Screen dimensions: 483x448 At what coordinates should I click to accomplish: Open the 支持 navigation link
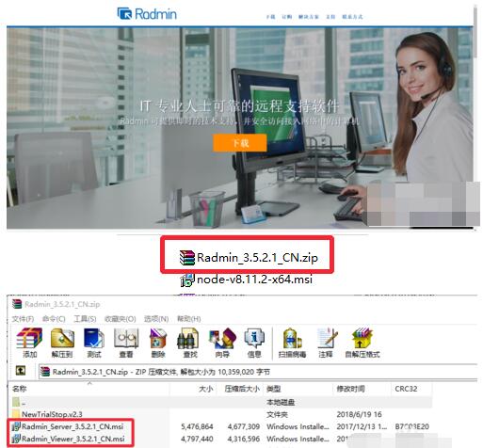click(330, 17)
